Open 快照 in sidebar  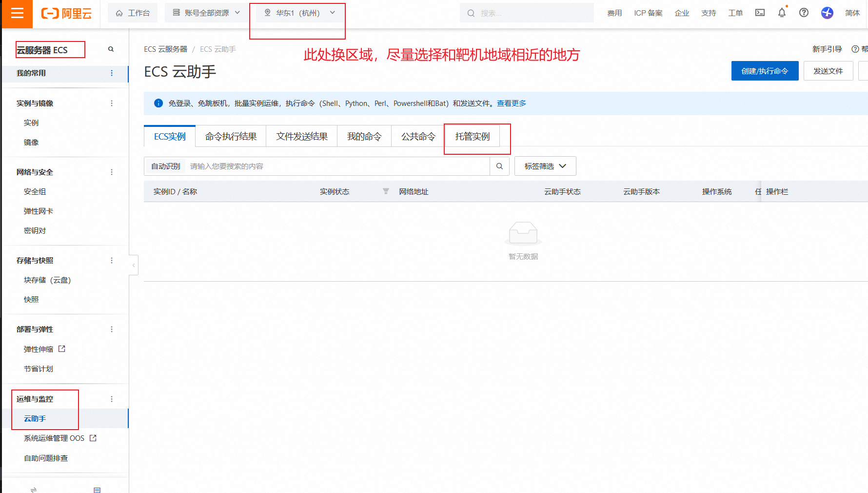31,300
